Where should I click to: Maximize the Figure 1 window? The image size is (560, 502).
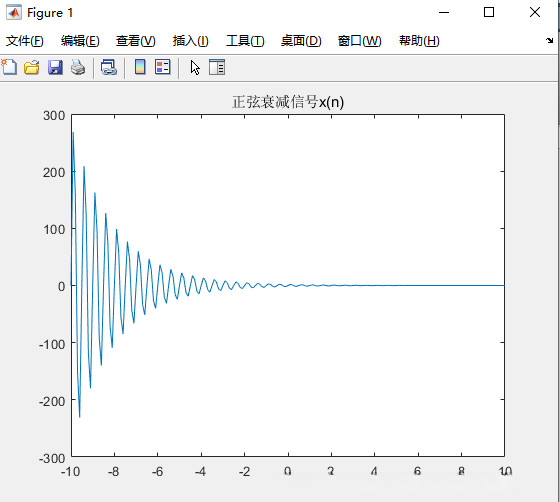point(489,12)
